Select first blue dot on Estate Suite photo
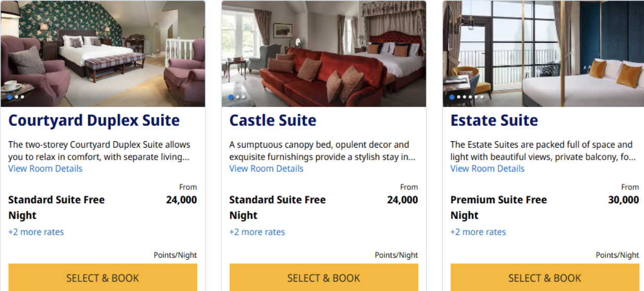This screenshot has width=644, height=291. pos(452,97)
